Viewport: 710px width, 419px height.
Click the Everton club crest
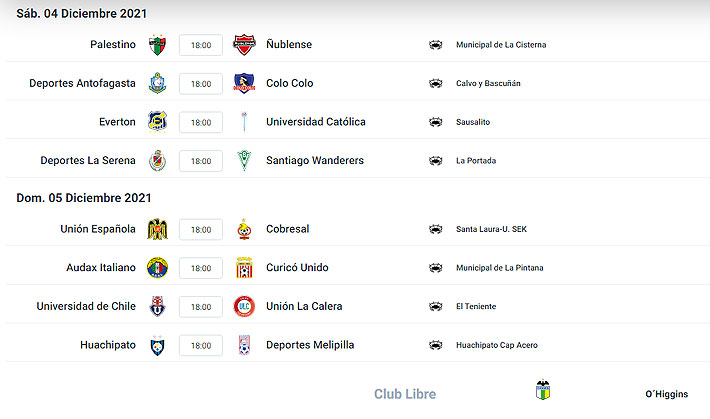point(157,122)
